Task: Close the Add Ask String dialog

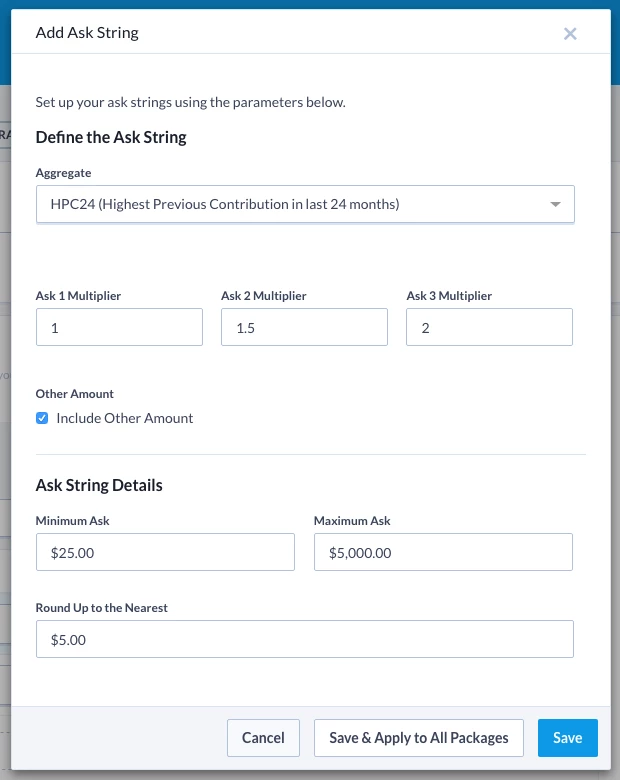Action: pyautogui.click(x=570, y=33)
